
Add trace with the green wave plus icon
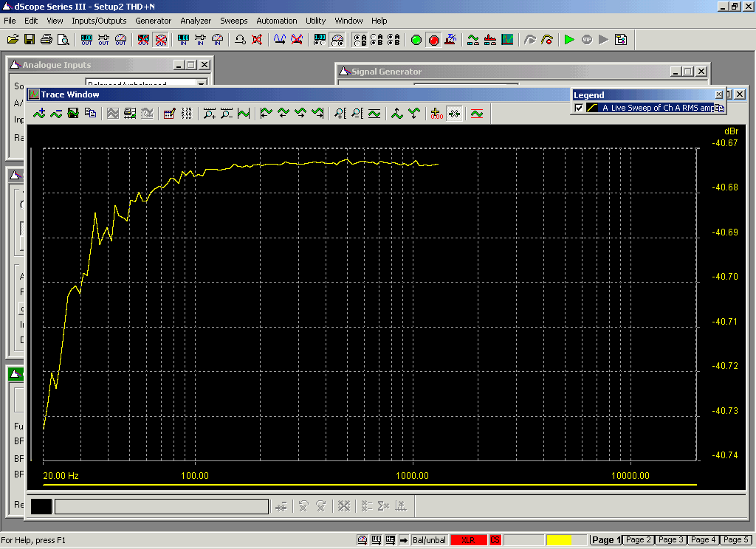coord(39,114)
